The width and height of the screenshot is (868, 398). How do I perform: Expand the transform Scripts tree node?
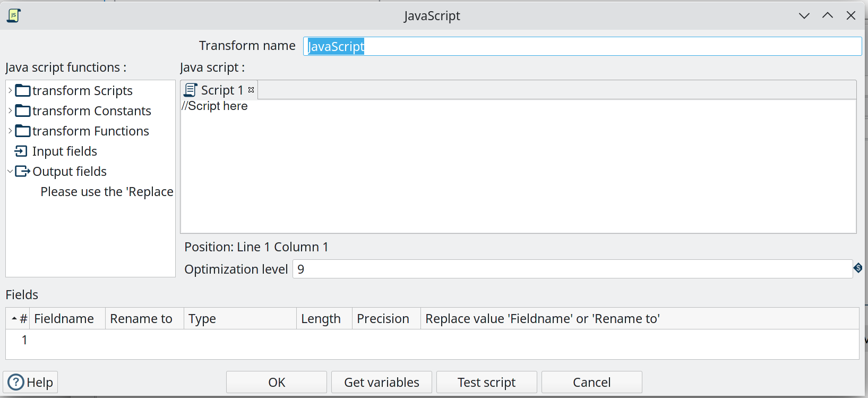pos(10,91)
